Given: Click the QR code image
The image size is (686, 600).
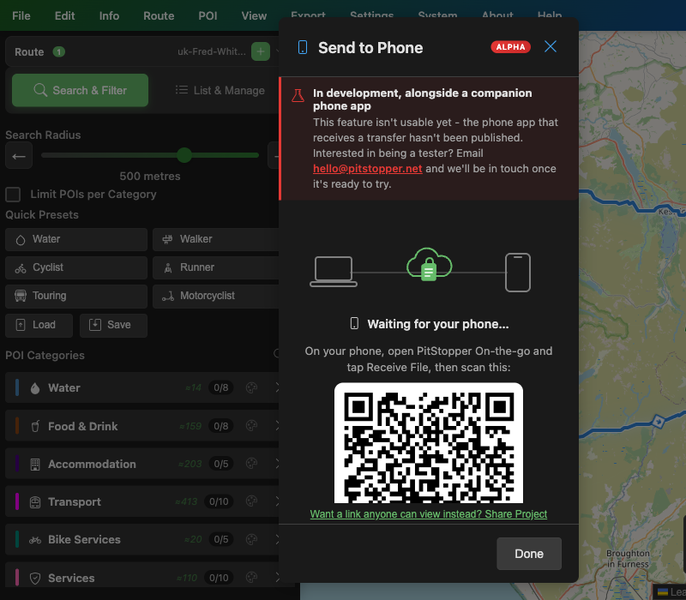Looking at the screenshot, I should (x=428, y=443).
